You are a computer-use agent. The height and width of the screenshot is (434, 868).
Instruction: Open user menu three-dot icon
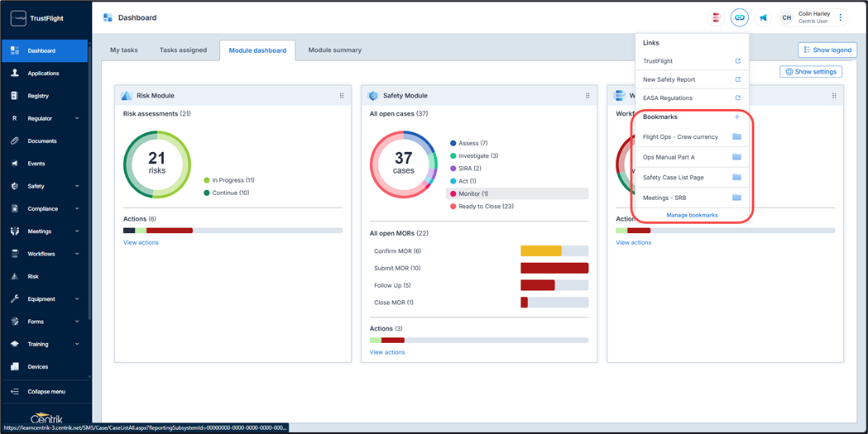[x=841, y=17]
